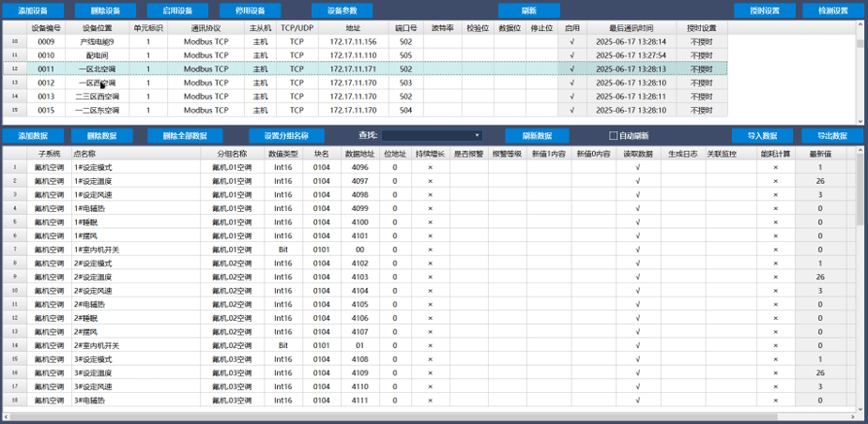
Task: Expand the 查找 dropdown list
Action: [477, 135]
